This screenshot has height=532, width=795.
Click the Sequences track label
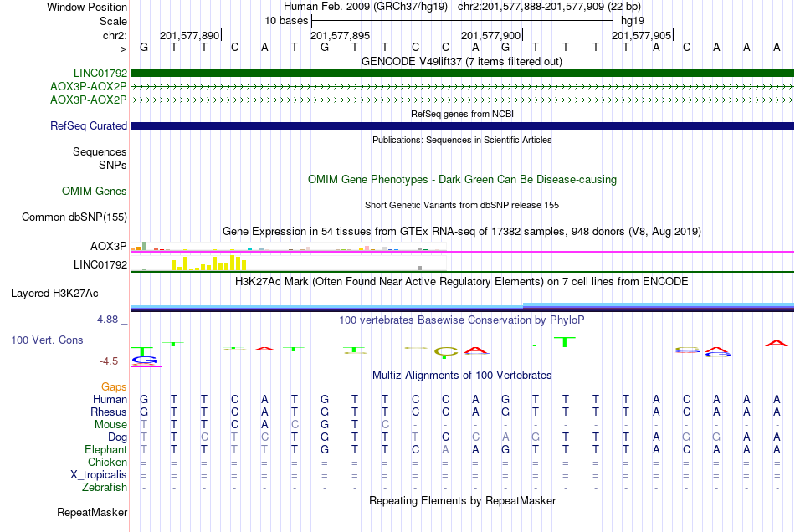pyautogui.click(x=100, y=152)
